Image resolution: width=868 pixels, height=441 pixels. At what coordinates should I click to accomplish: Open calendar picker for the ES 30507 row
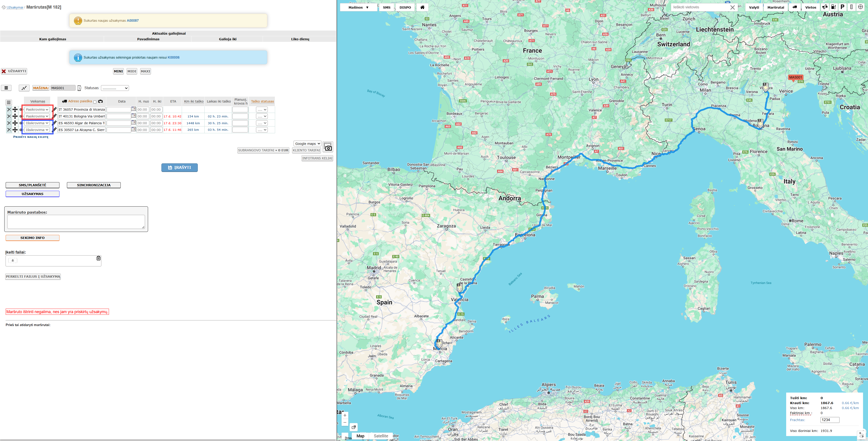click(x=133, y=129)
